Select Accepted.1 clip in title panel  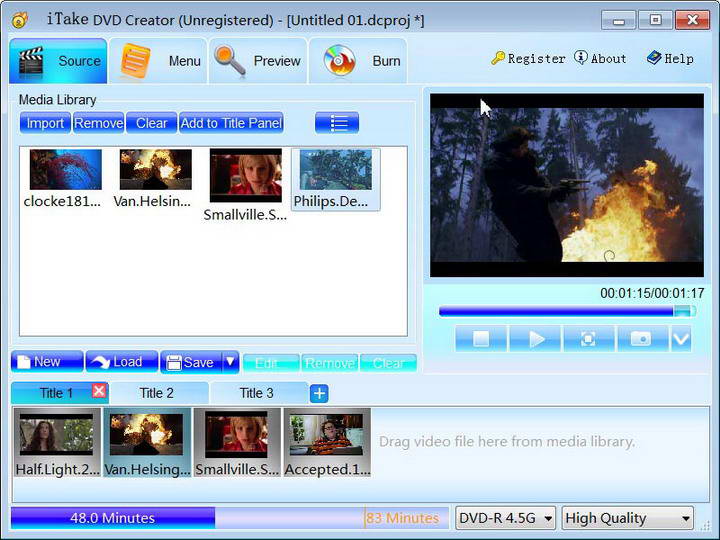click(327, 443)
